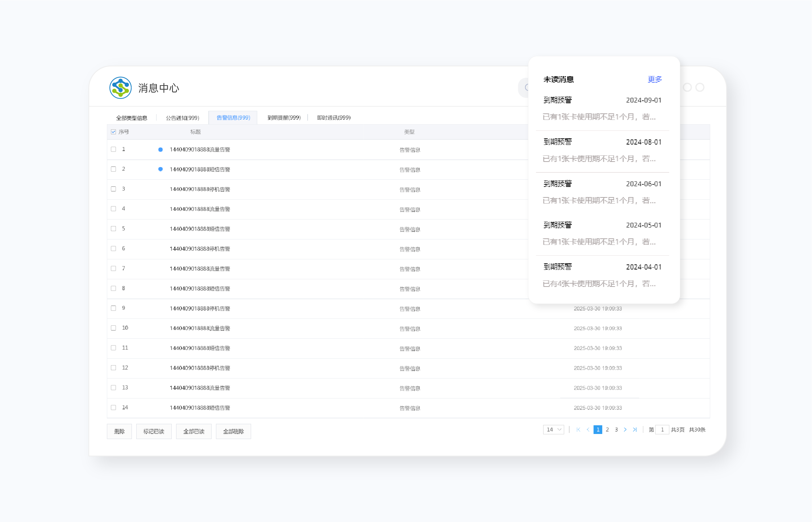
Task: Click the partially hidden search icon
Action: [x=526, y=88]
